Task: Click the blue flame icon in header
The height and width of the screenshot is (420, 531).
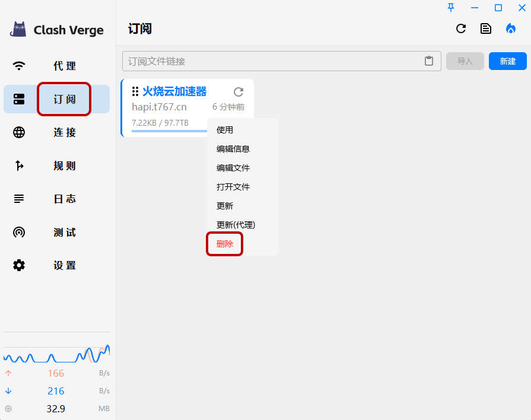Action: coord(510,28)
